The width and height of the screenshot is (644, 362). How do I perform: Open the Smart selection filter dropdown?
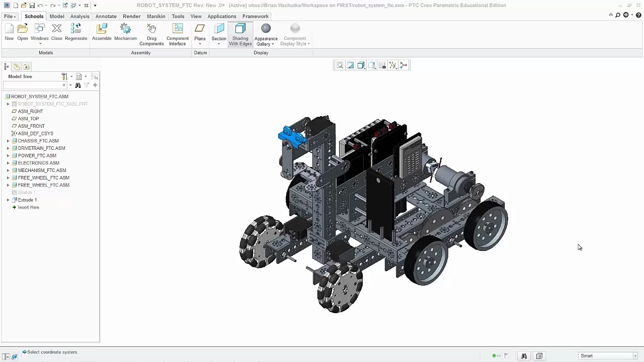click(x=635, y=356)
